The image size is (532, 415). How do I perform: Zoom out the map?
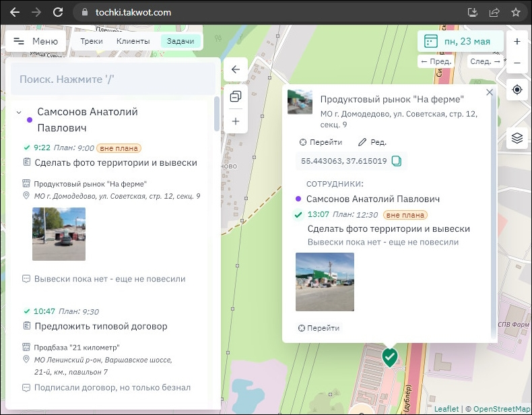pos(517,63)
